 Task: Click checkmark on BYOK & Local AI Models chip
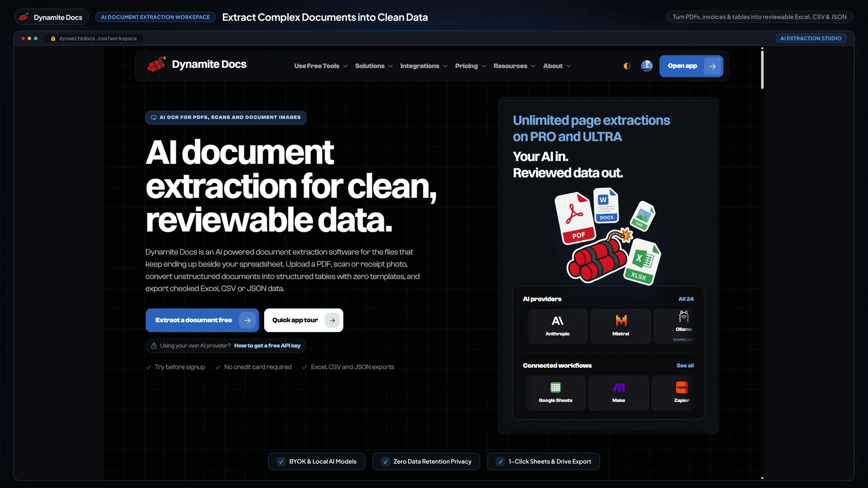point(281,461)
